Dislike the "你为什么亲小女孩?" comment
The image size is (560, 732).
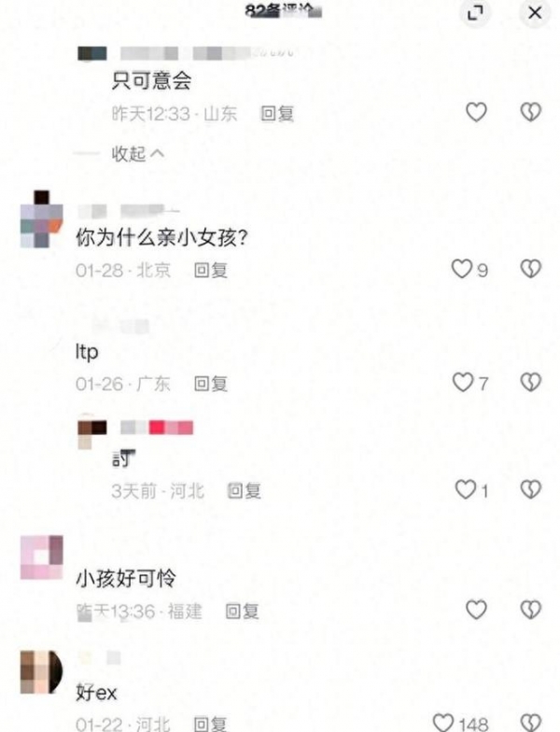(530, 269)
